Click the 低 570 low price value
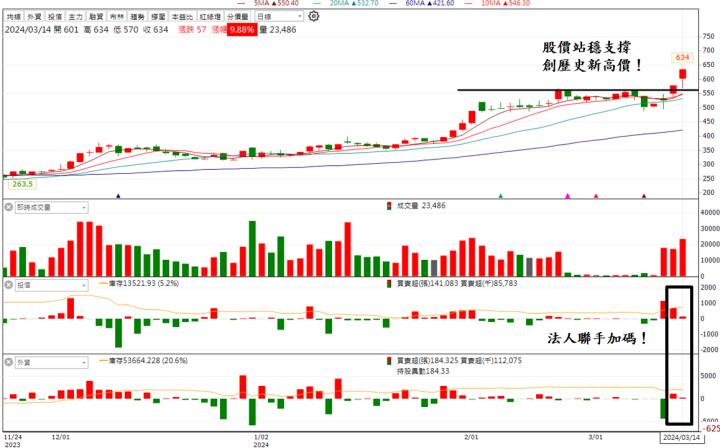Image resolution: width=720 pixels, height=448 pixels. coord(126,30)
